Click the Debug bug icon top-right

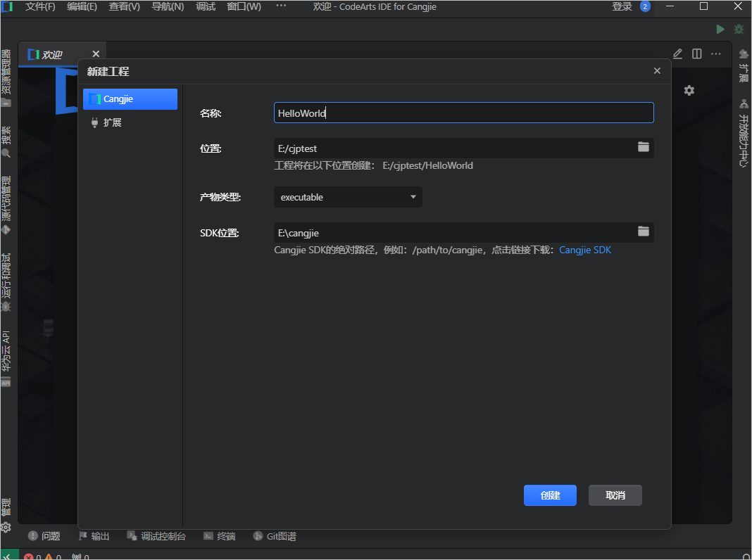739,30
